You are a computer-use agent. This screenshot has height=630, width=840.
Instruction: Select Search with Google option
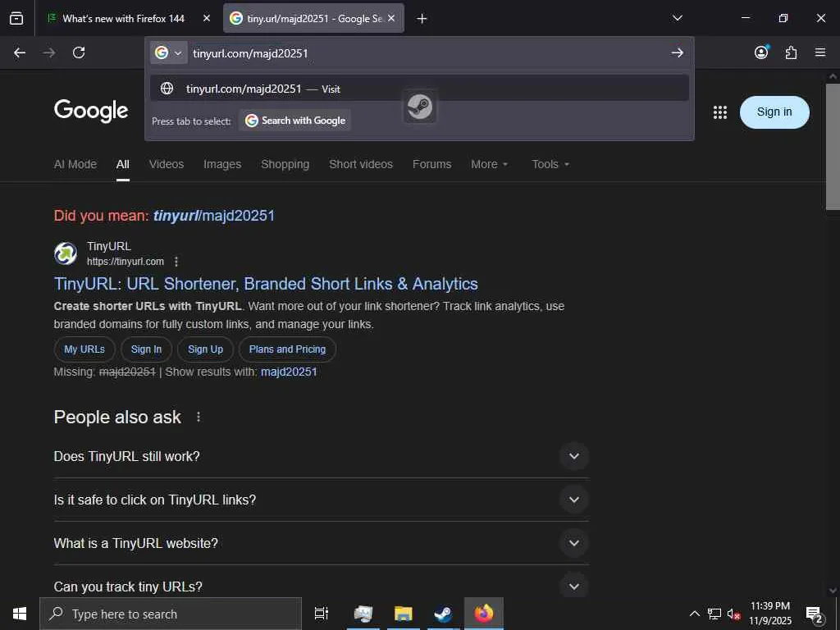point(295,121)
